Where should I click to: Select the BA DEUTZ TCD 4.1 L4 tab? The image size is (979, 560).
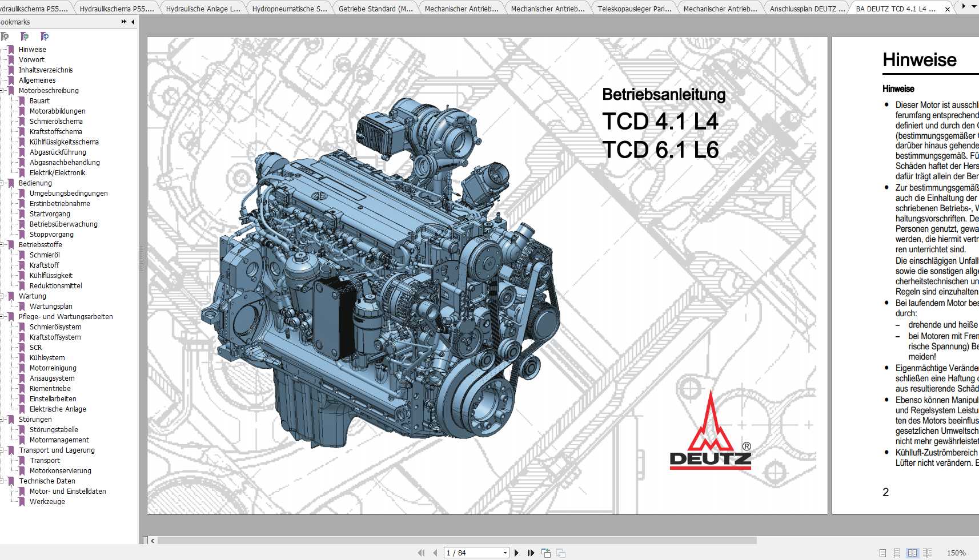click(x=896, y=9)
